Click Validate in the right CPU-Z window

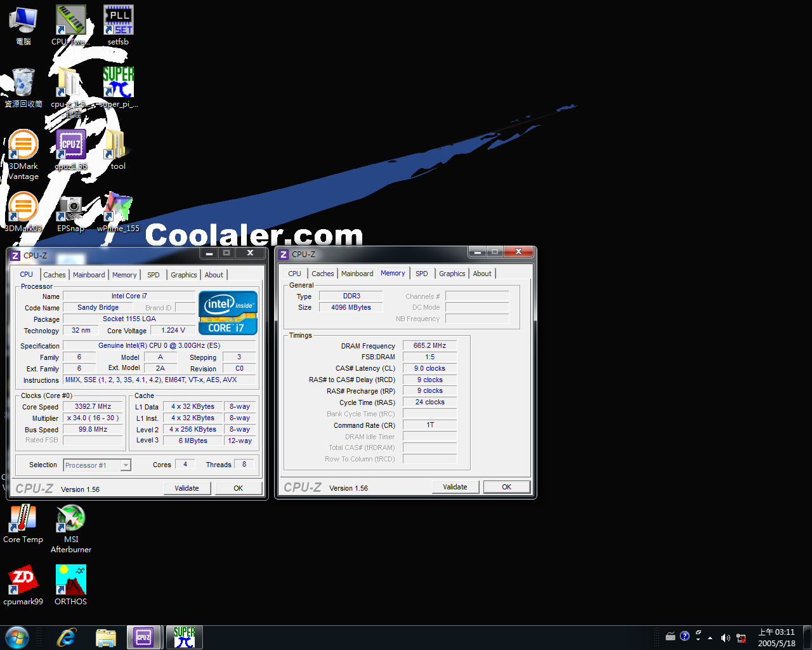click(x=455, y=487)
